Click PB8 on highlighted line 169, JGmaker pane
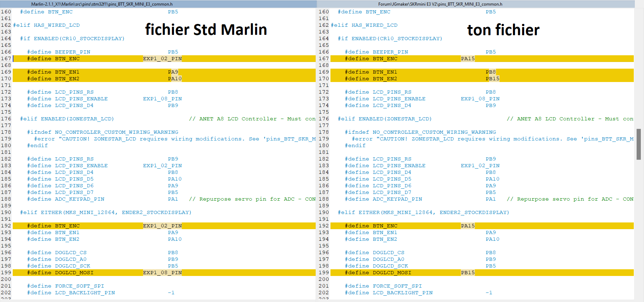 point(491,72)
